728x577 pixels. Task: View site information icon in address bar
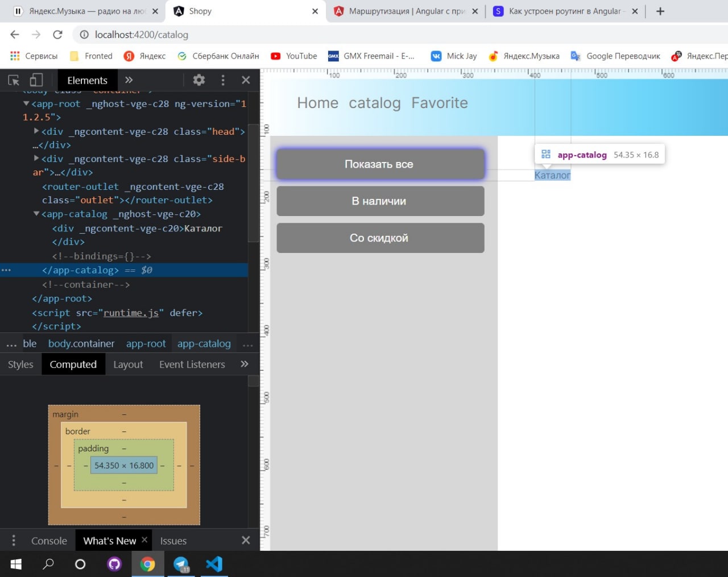tap(84, 35)
